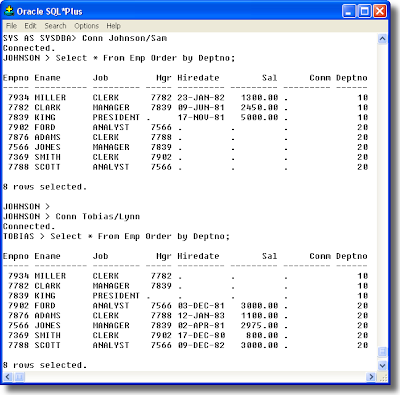The height and width of the screenshot is (395, 400).
Task: Click the first 'Connected.' line
Action: tap(28, 48)
